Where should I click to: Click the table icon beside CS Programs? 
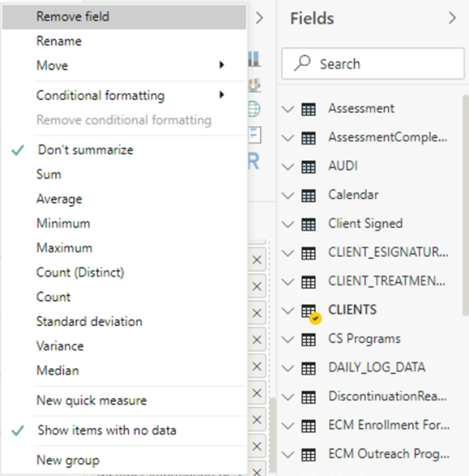[x=309, y=340]
